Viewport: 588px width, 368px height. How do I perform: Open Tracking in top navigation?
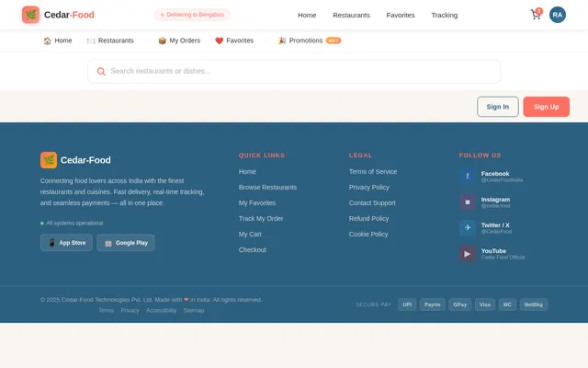coord(445,15)
